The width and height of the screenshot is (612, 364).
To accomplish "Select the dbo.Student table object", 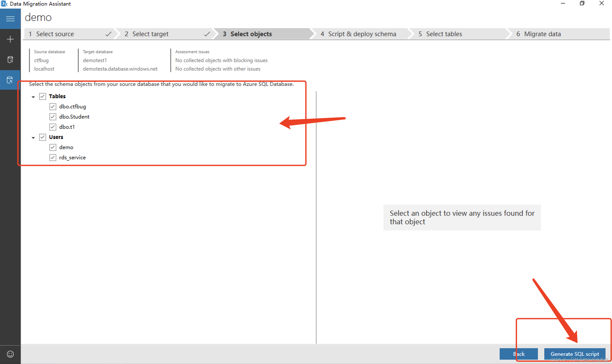I will pos(75,117).
